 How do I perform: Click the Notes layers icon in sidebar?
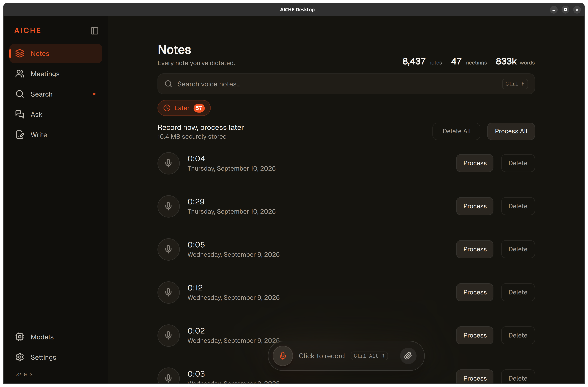[20, 53]
